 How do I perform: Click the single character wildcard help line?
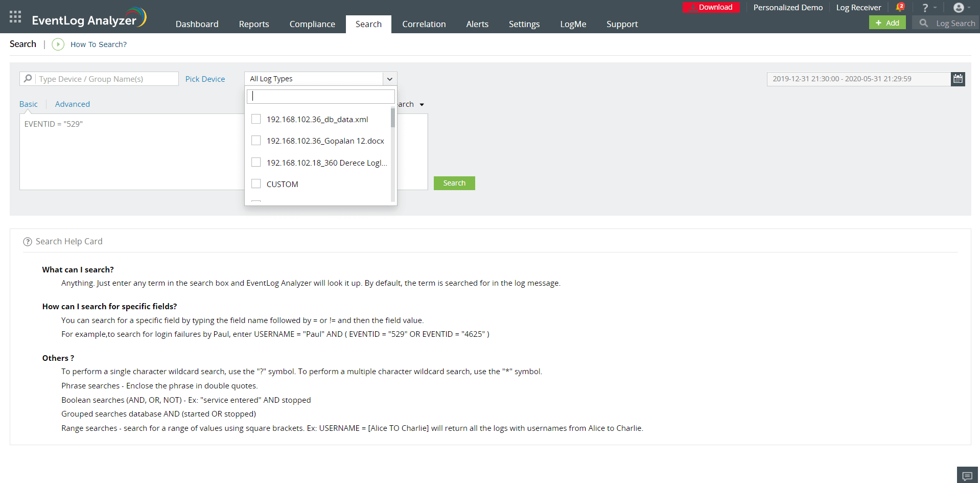tap(301, 372)
